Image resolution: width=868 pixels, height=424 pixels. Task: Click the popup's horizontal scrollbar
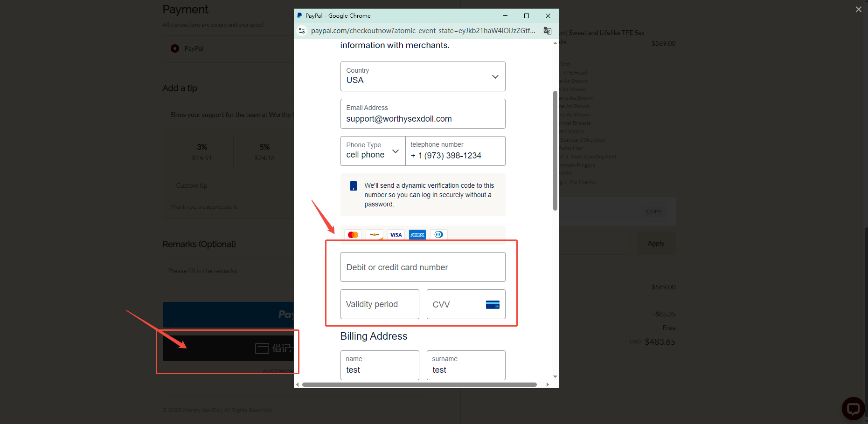(x=419, y=384)
